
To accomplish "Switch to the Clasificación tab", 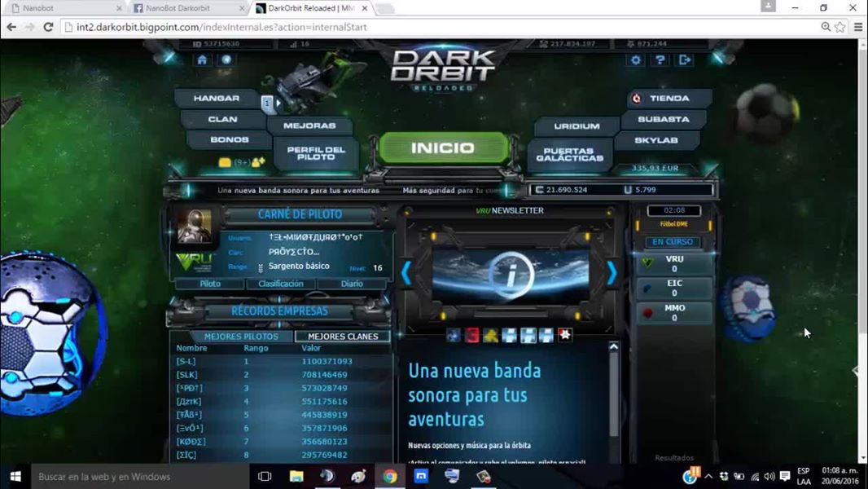I will [x=281, y=284].
